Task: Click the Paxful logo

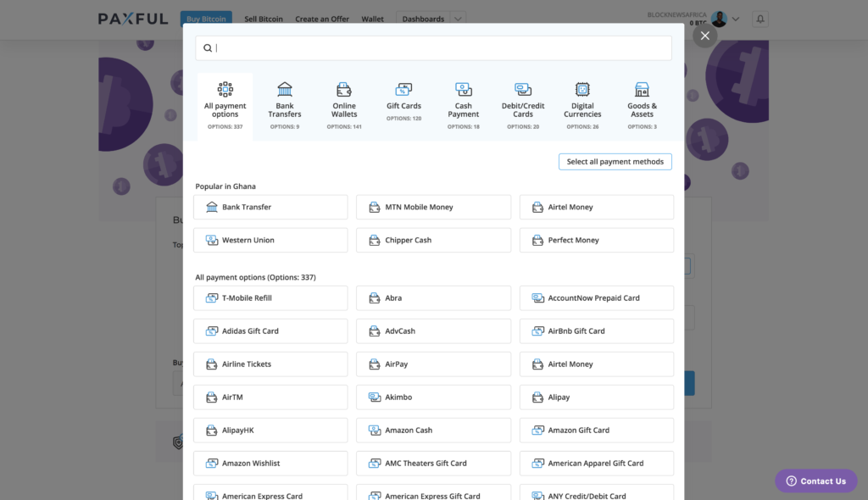Action: coord(133,19)
